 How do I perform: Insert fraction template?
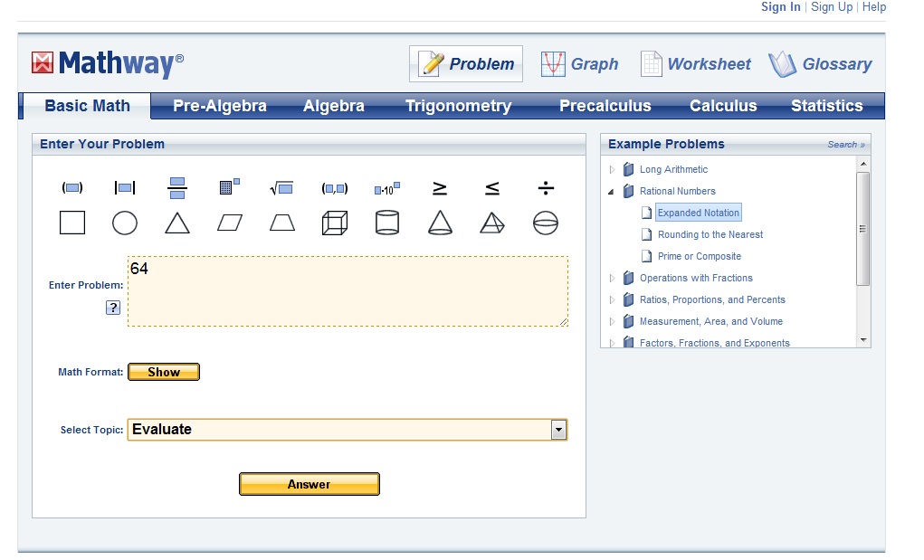(177, 188)
